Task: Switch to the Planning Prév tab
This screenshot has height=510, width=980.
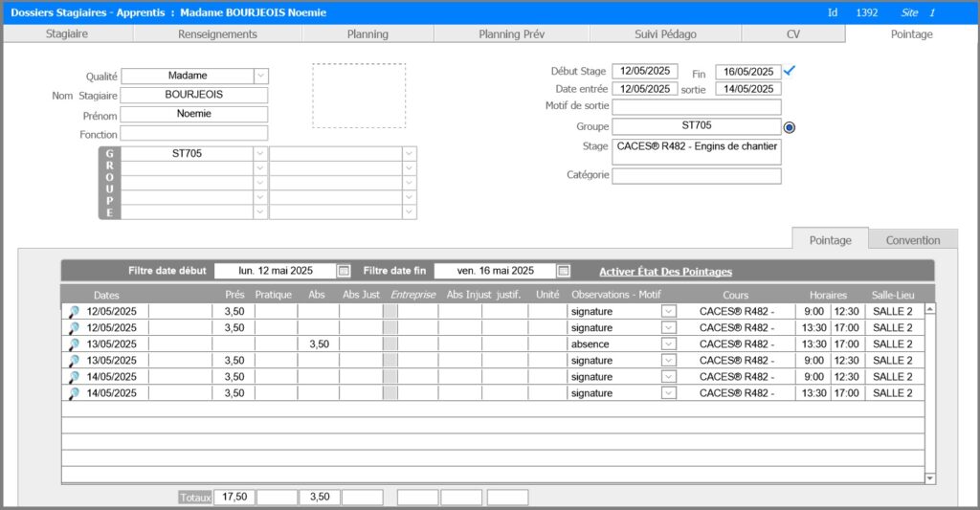Action: (x=511, y=33)
